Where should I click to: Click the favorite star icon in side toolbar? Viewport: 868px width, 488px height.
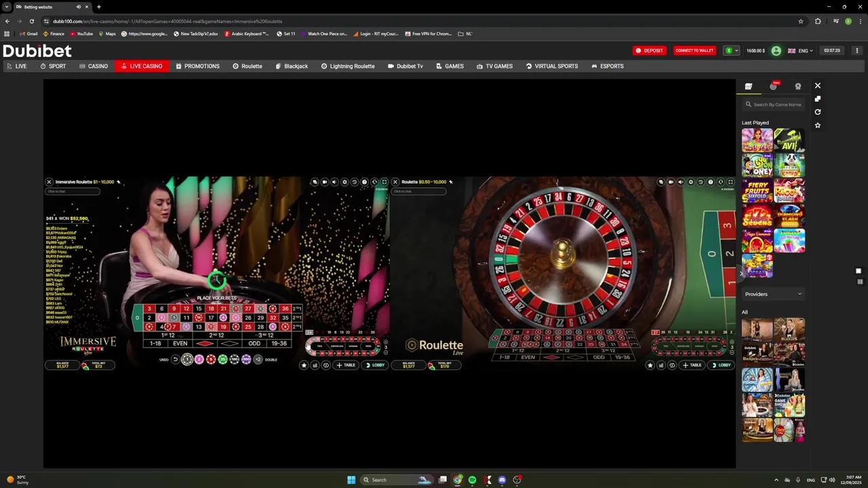click(x=817, y=125)
